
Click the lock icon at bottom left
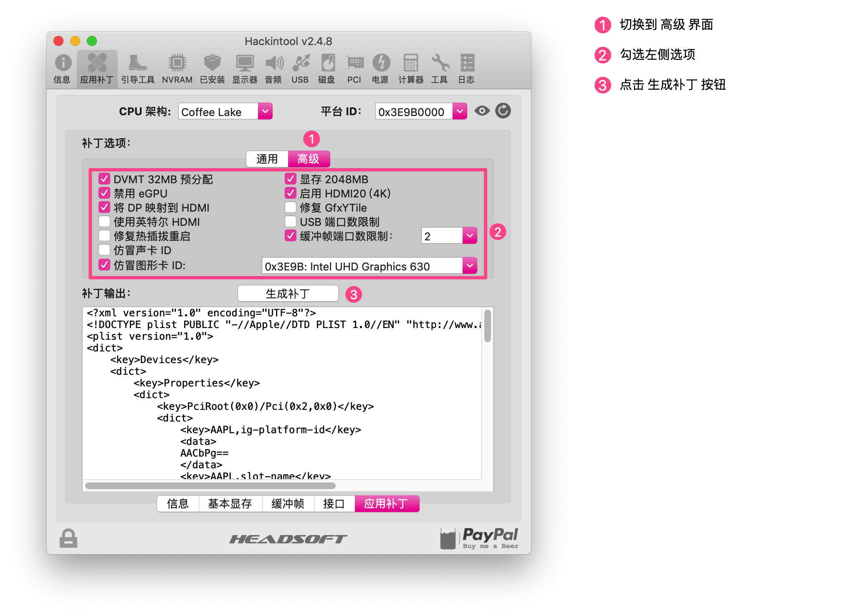68,538
